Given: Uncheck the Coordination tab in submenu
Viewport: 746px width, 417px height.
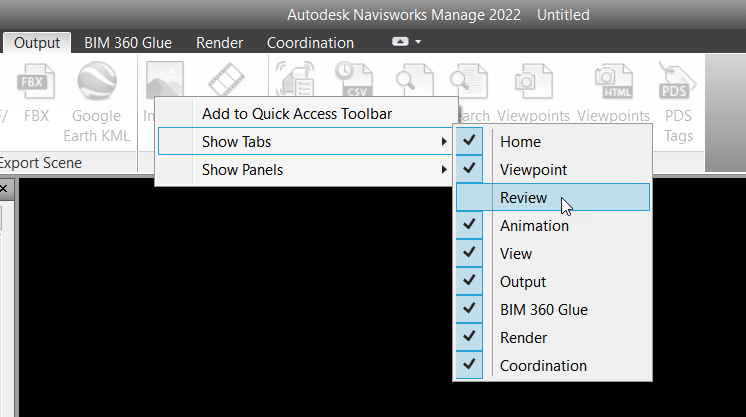Looking at the screenshot, I should click(553, 366).
